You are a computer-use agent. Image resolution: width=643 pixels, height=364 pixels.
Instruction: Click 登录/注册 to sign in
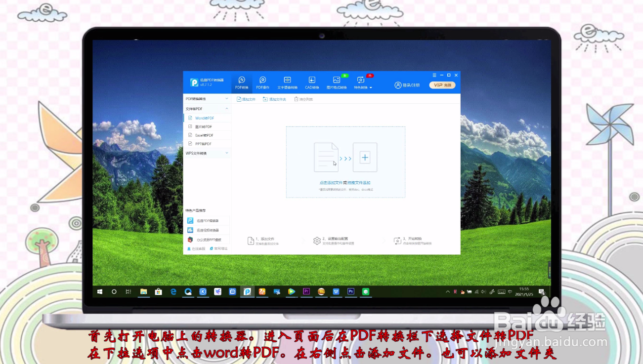(x=407, y=85)
